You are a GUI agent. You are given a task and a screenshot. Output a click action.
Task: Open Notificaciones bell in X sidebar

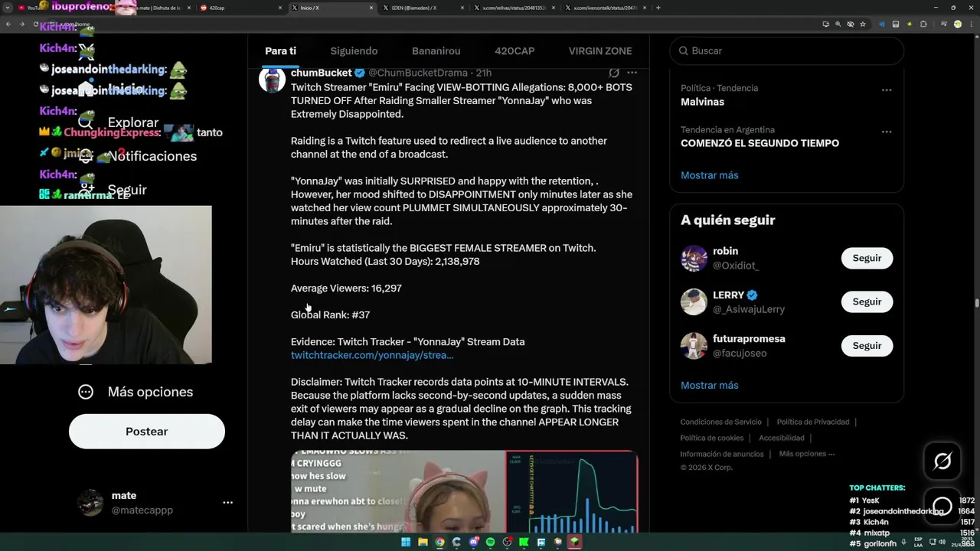point(86,156)
